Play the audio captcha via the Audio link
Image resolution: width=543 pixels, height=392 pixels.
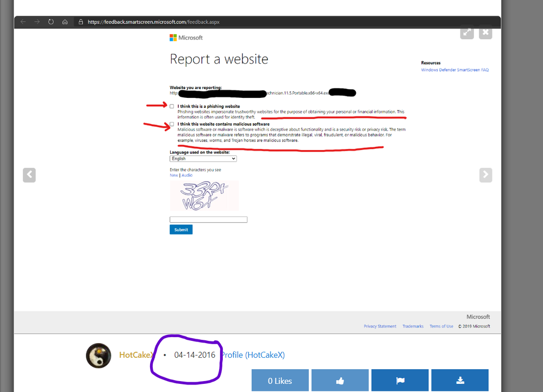click(x=186, y=175)
